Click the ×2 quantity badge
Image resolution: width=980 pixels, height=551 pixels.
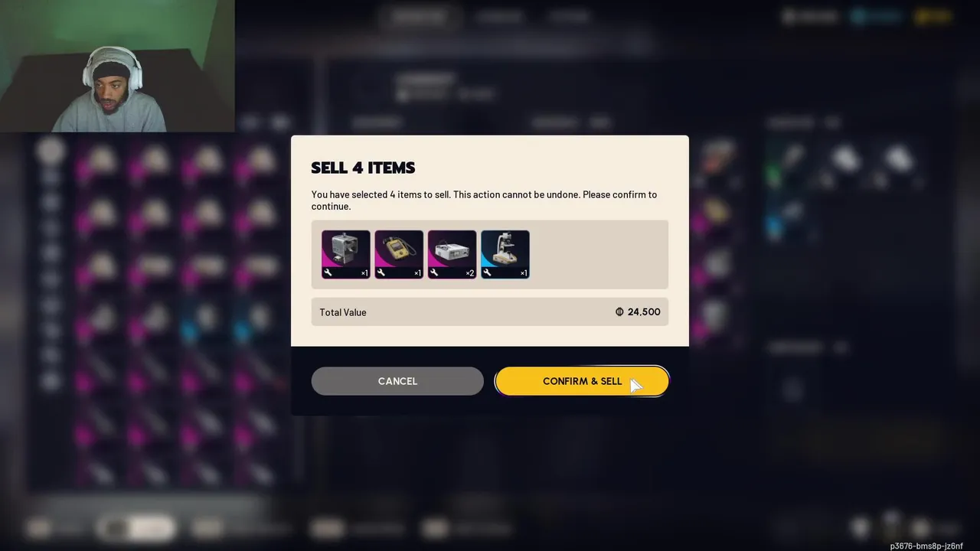coord(470,273)
